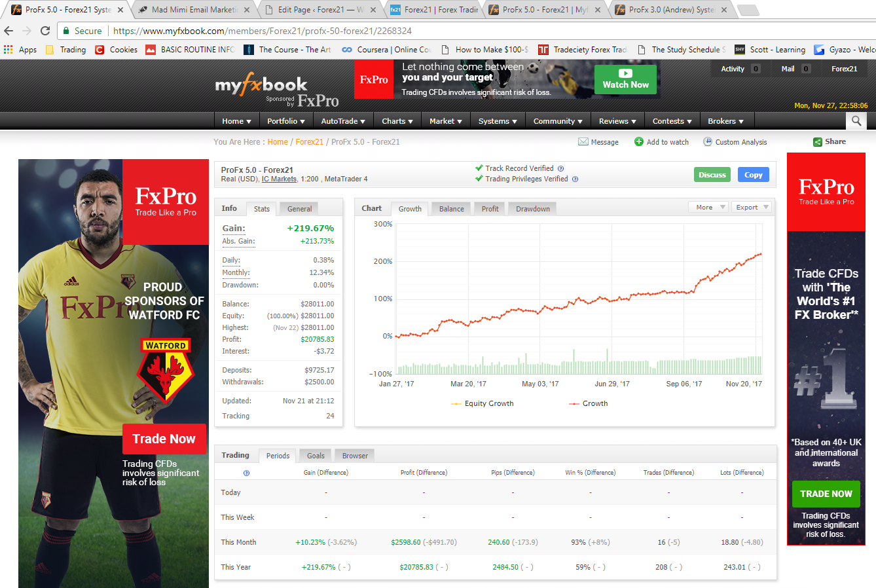Open the chart More dropdown
The width and height of the screenshot is (876, 588).
coord(708,207)
